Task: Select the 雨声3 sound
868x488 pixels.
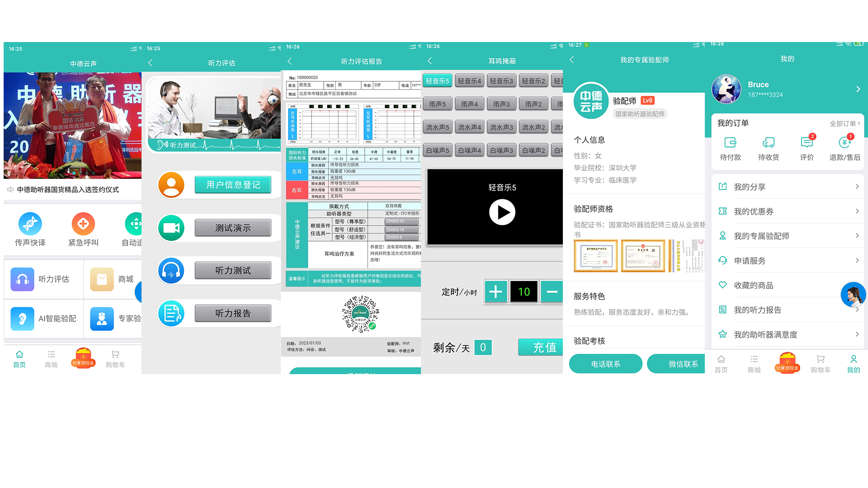Action: pyautogui.click(x=502, y=104)
